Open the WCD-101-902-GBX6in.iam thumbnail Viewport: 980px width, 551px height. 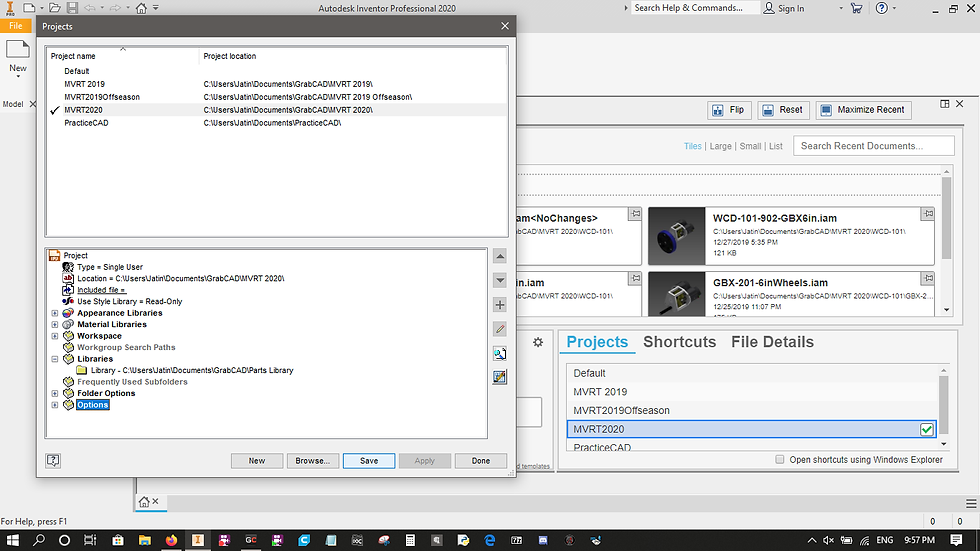[x=676, y=236]
